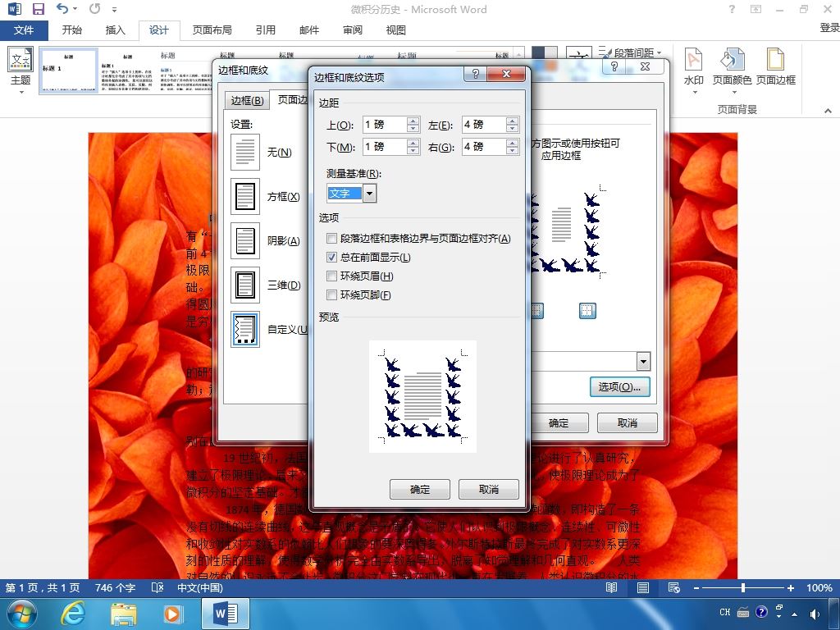Increase the top (上) margin spinner
840x630 pixels.
click(x=413, y=121)
